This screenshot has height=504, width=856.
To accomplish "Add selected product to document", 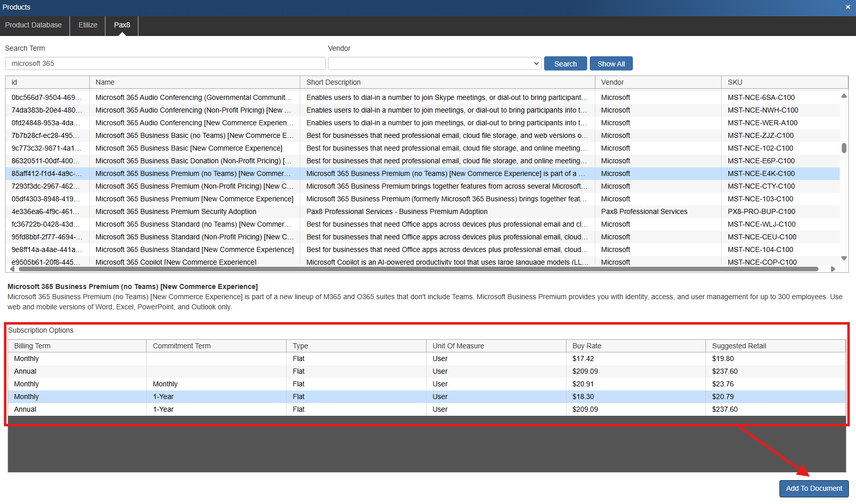I will click(813, 488).
